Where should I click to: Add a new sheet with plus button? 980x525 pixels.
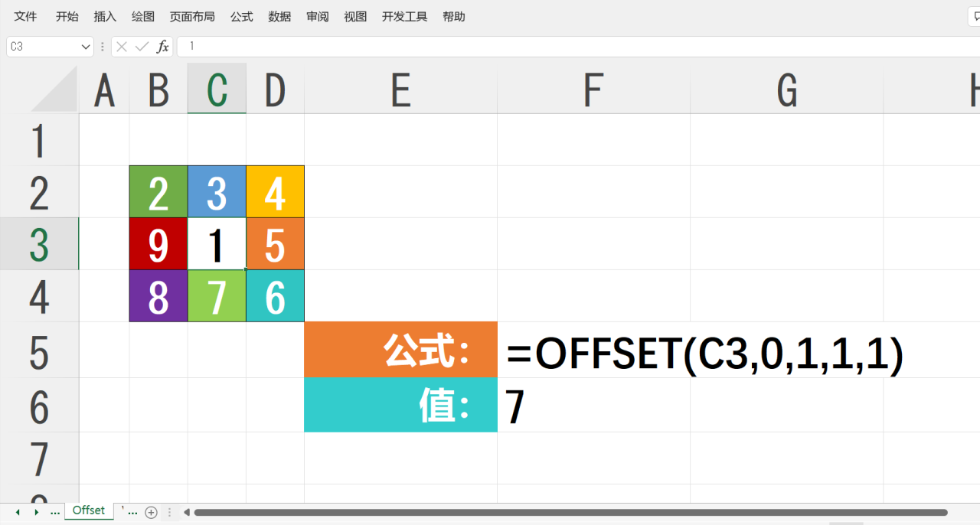[x=151, y=512]
